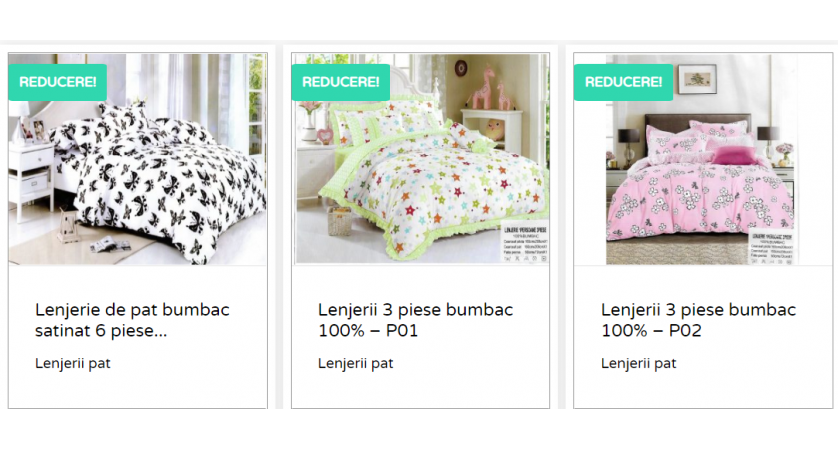Click REDUCERE! badge on pink bedding
This screenshot has width=838, height=450.
pos(624,82)
